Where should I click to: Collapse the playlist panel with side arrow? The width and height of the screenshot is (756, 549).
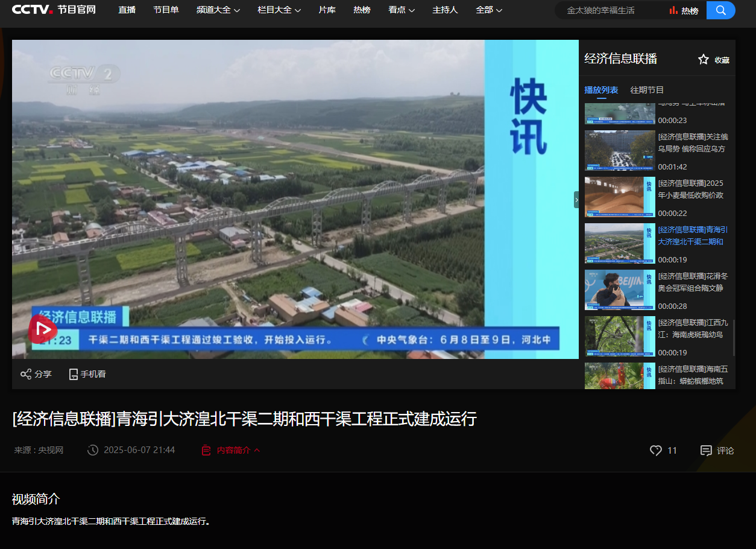point(576,199)
